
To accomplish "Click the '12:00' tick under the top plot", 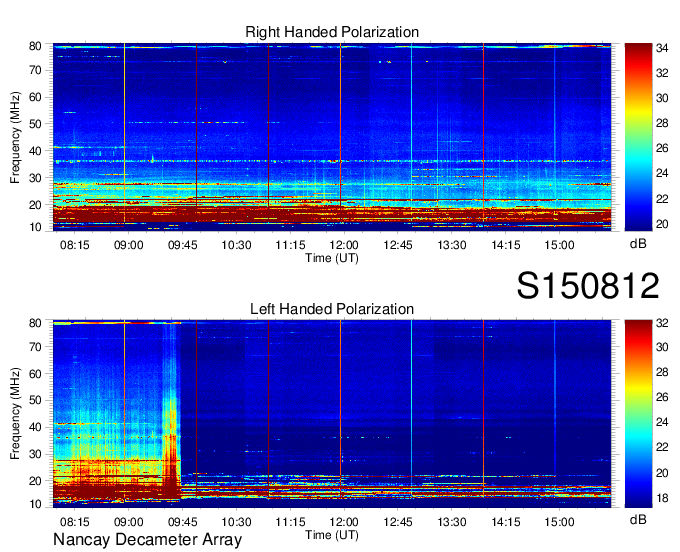I will (x=344, y=245).
